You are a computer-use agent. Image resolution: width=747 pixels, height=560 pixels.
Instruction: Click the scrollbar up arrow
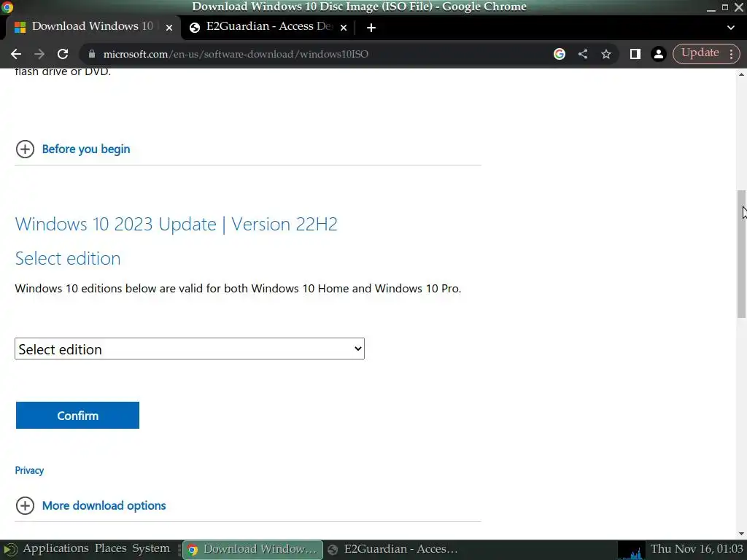(741, 74)
